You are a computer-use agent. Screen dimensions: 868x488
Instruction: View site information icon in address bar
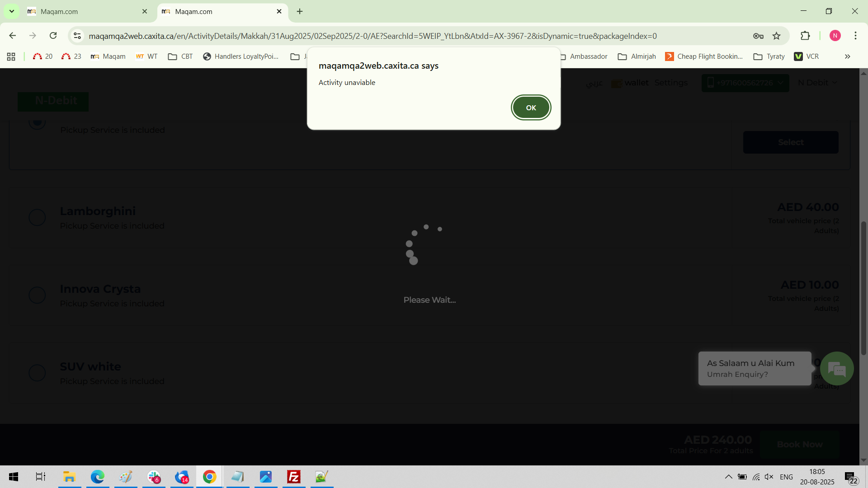tap(77, 36)
